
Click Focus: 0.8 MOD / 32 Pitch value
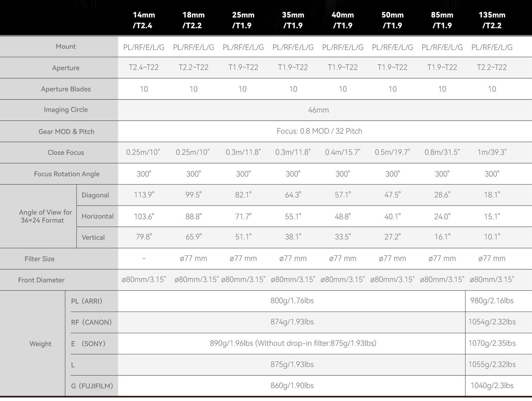click(319, 131)
